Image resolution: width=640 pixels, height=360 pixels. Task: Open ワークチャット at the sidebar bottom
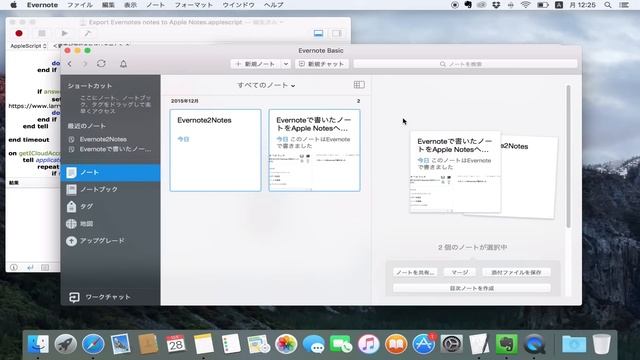(100, 297)
